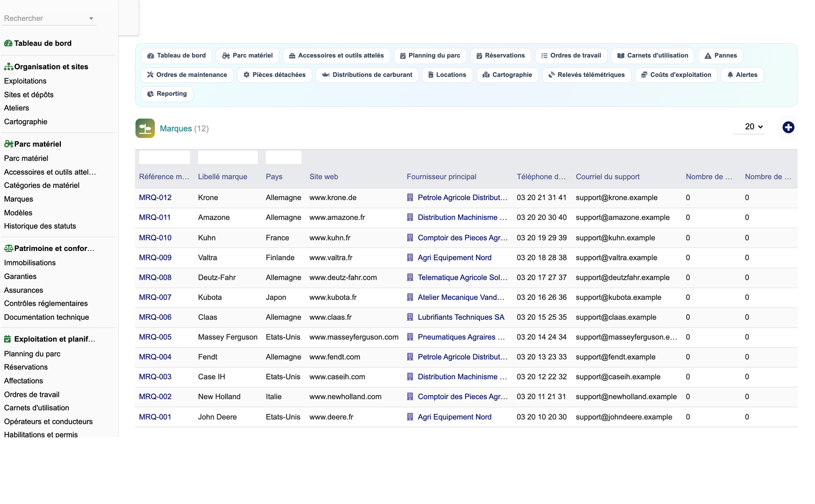Open Tableau de bord shortcut in top bar
This screenshot has height=504, width=815.
[176, 56]
